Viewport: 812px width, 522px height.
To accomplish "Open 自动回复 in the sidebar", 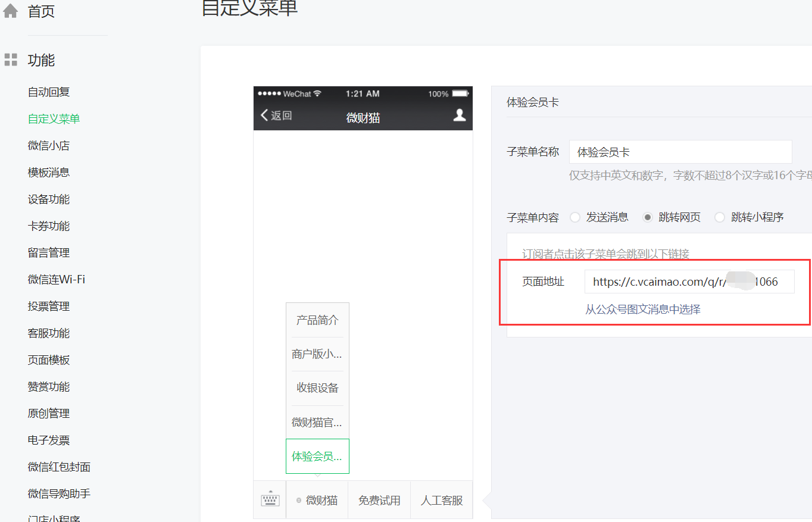I will (49, 92).
